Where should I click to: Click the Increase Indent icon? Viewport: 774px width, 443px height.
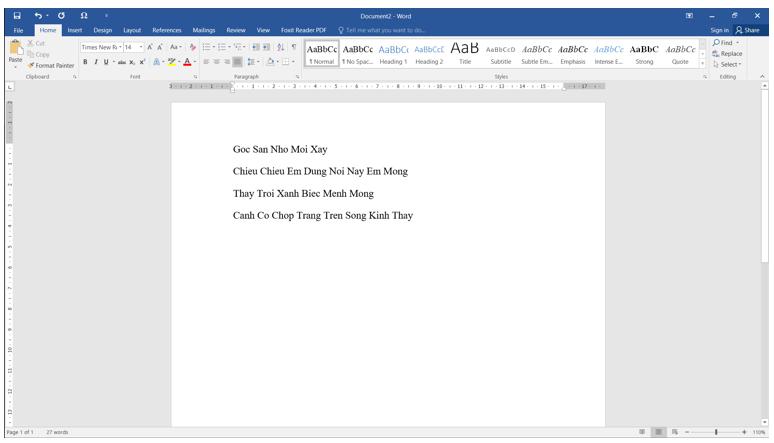266,47
